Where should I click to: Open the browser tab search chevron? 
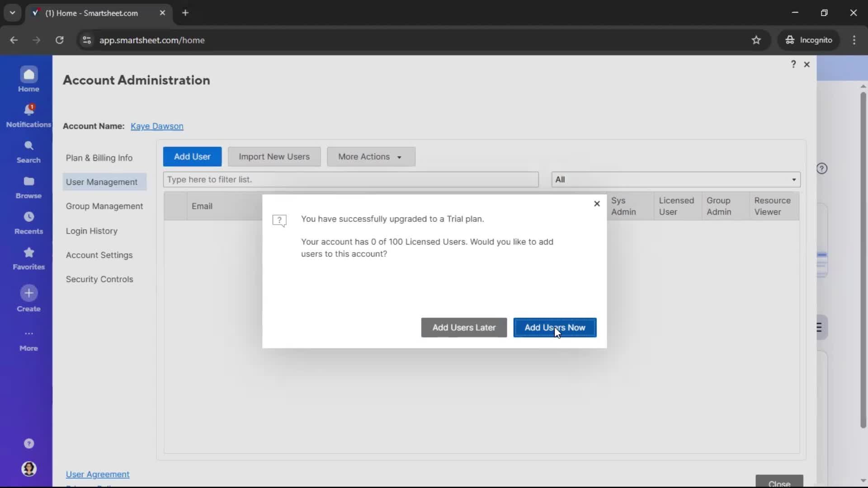click(x=12, y=13)
